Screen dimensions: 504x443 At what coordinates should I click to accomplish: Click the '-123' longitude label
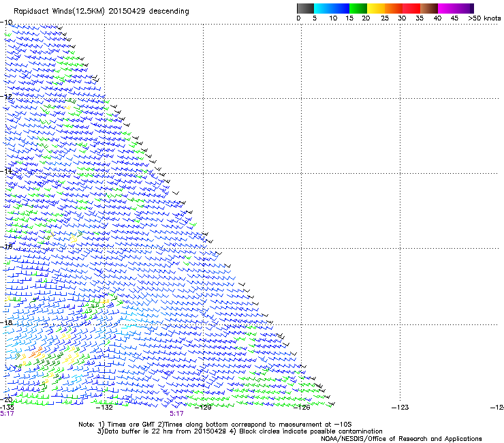click(400, 408)
